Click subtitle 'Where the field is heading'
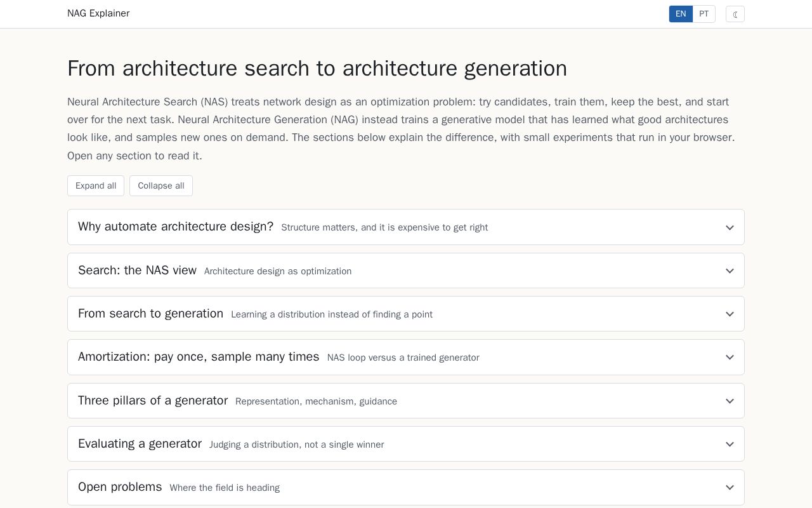812x508 pixels. (225, 488)
